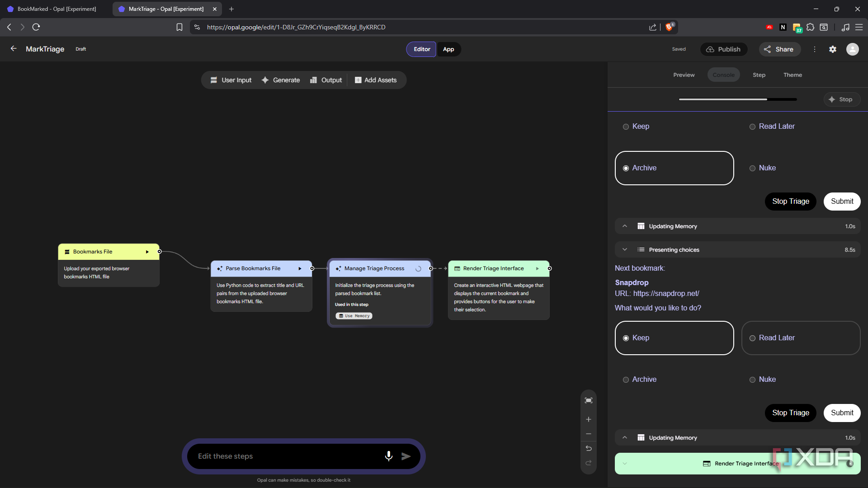Send the edit steps prompt with the arrow icon
Viewport: 868px width, 488px height.
tap(406, 456)
